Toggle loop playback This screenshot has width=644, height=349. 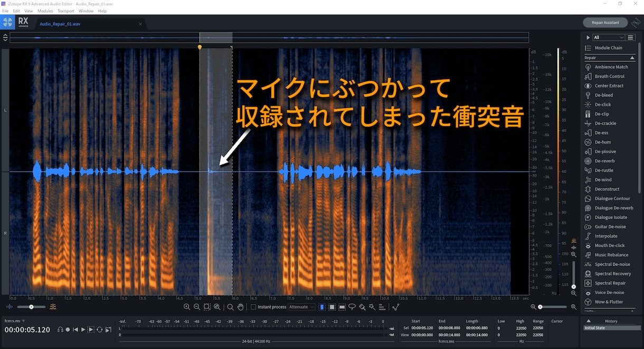(99, 329)
